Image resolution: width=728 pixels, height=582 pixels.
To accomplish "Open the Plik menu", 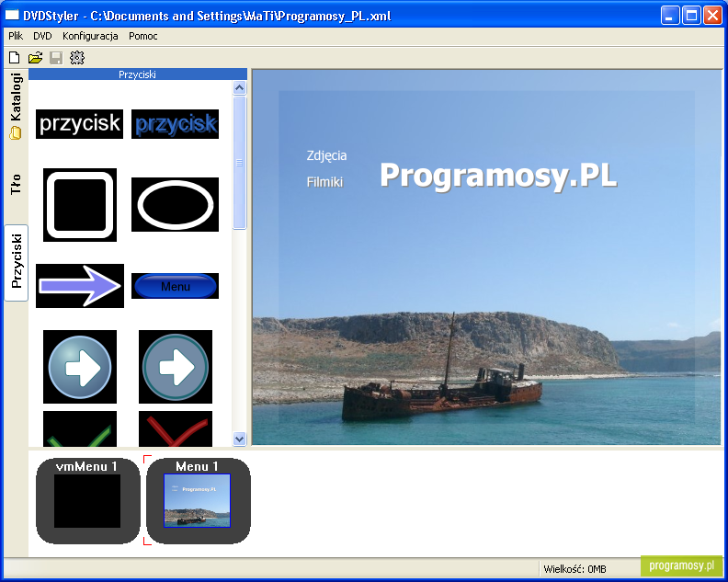I will [x=16, y=36].
